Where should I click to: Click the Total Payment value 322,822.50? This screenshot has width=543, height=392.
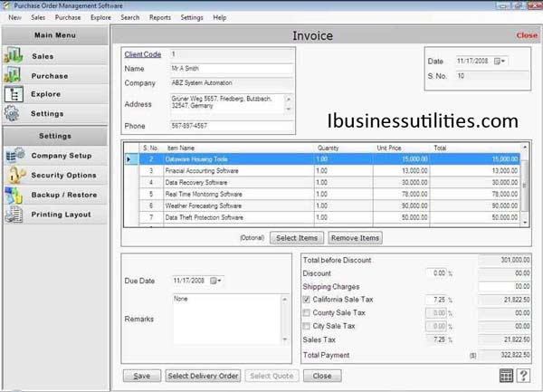coord(504,355)
